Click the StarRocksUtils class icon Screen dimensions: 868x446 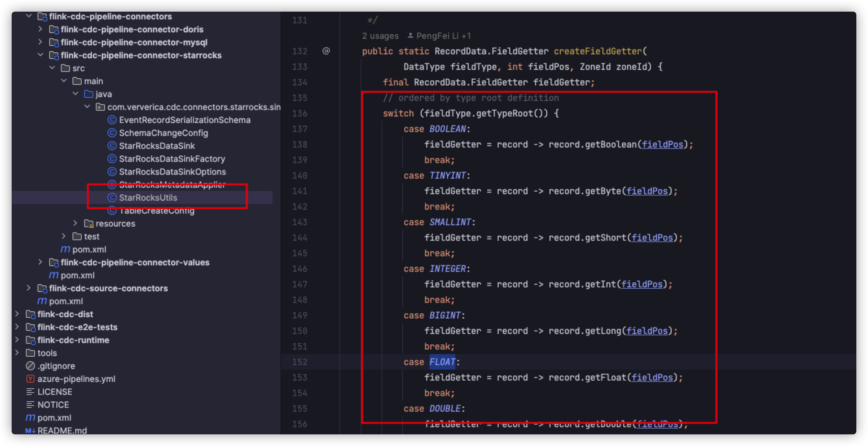(x=112, y=197)
